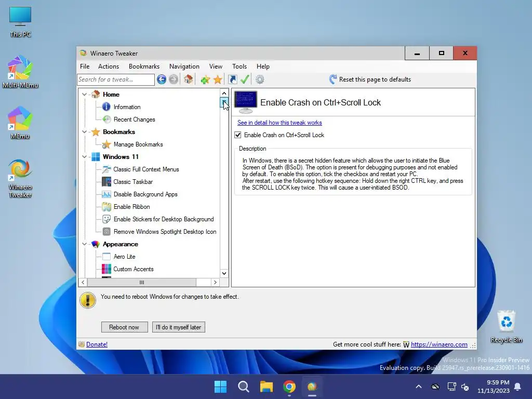This screenshot has width=532, height=399.
Task: Click the tree vertical scrollbar down arrow
Action: (224, 273)
